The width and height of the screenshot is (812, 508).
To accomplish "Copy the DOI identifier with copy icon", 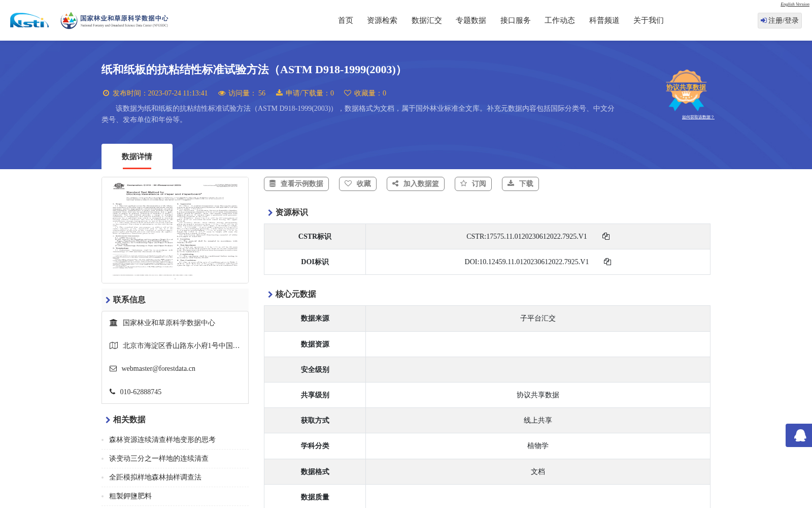I will pyautogui.click(x=607, y=262).
